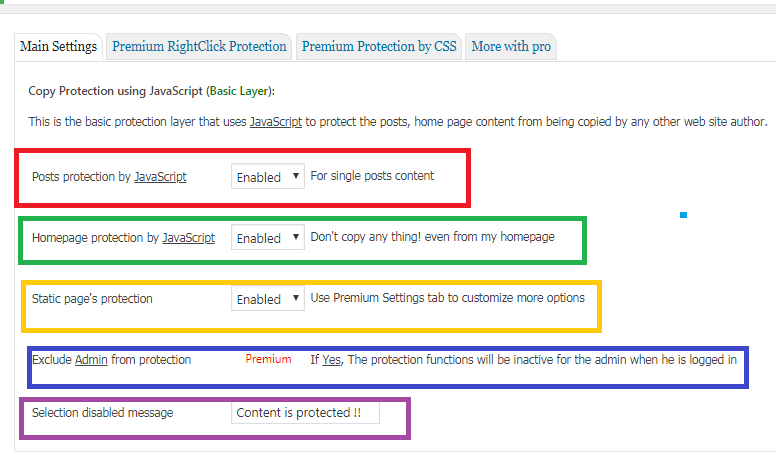Open the Premium Protection by CSS tab
Screen dimensions: 776x471
tap(379, 47)
